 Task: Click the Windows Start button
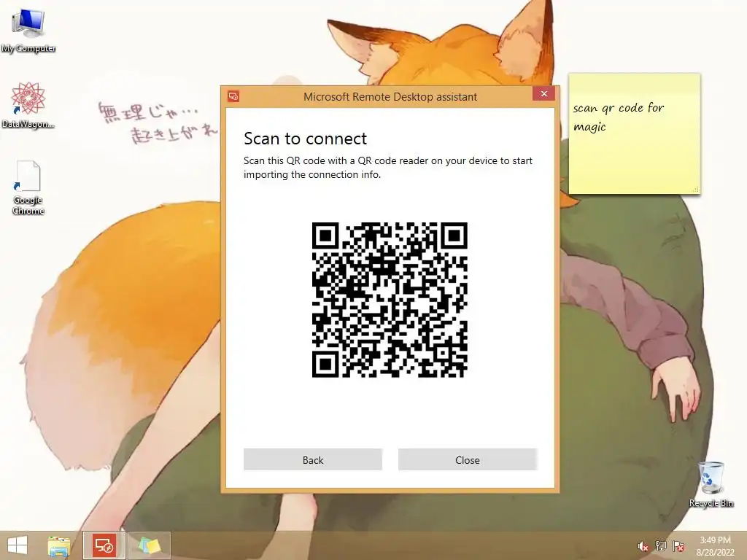[x=18, y=545]
